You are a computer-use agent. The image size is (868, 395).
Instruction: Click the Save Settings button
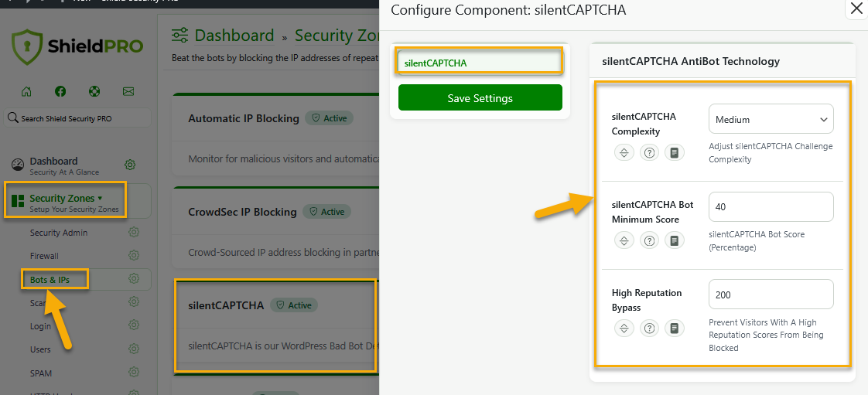pos(480,98)
